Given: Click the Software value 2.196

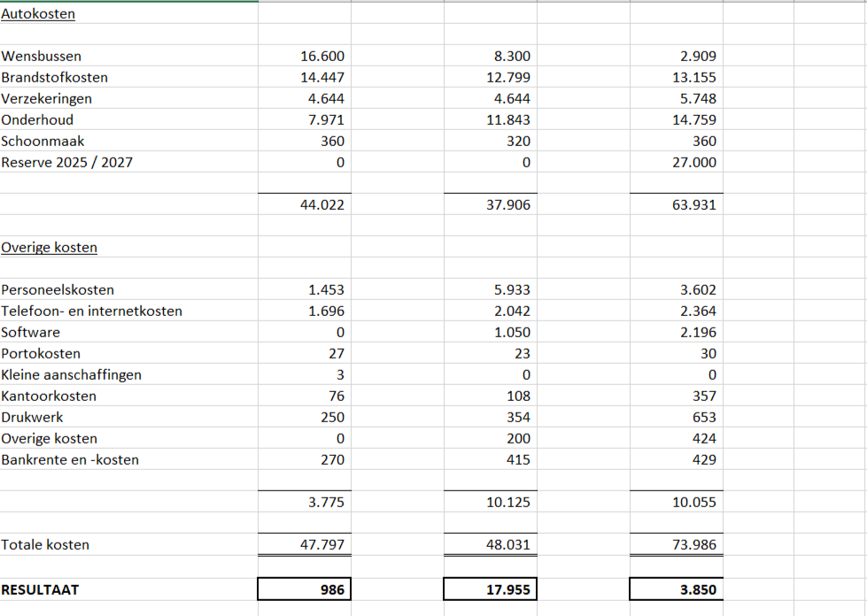Looking at the screenshot, I should pos(699,333).
